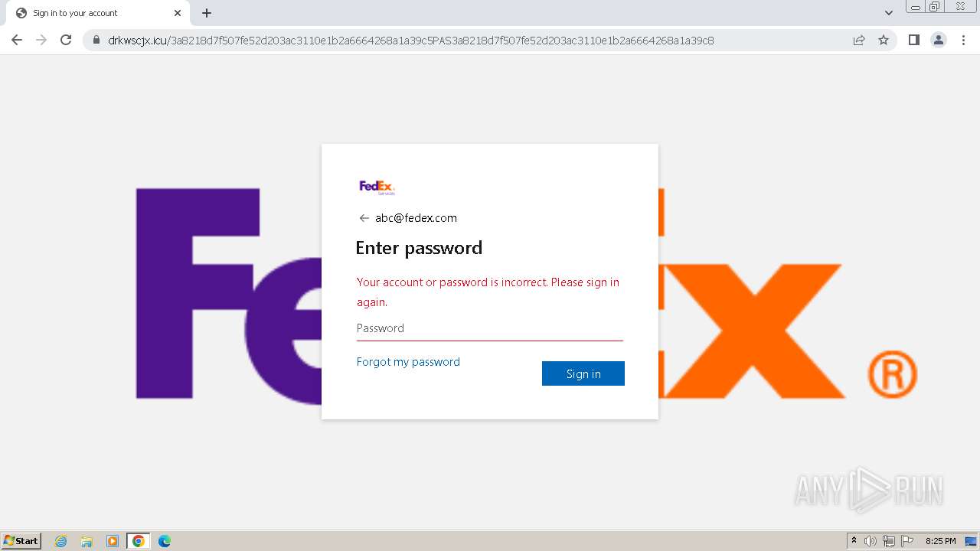Reload the page with refresh icon
980x551 pixels.
coord(66,40)
